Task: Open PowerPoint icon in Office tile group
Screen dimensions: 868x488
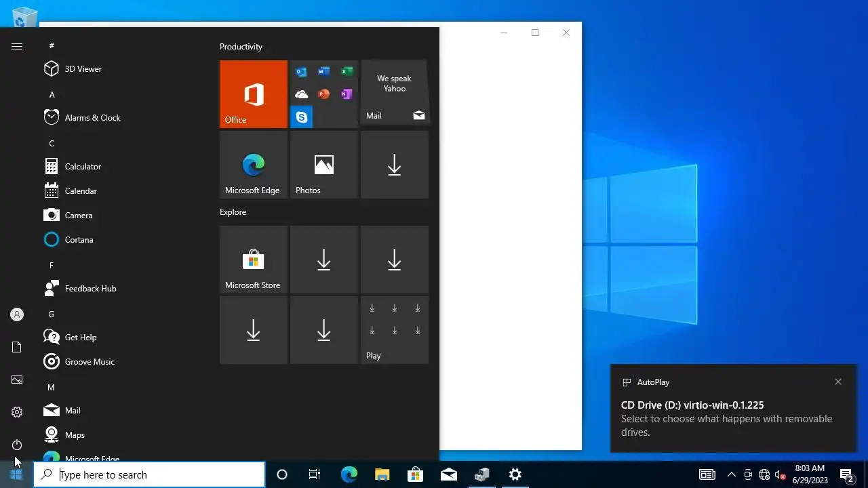Action: (x=324, y=94)
